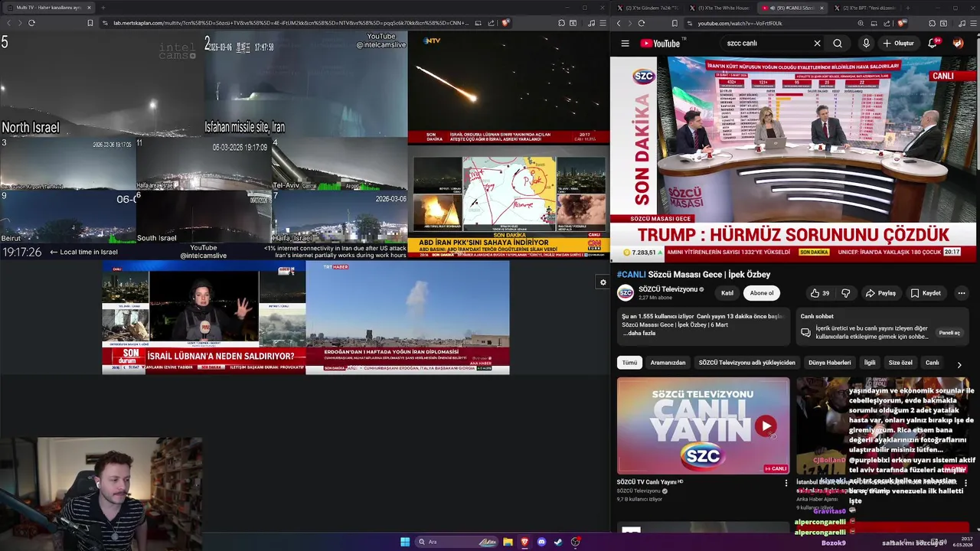Open Brave Shields in Multi TV window
980x551 pixels.
pyautogui.click(x=505, y=23)
